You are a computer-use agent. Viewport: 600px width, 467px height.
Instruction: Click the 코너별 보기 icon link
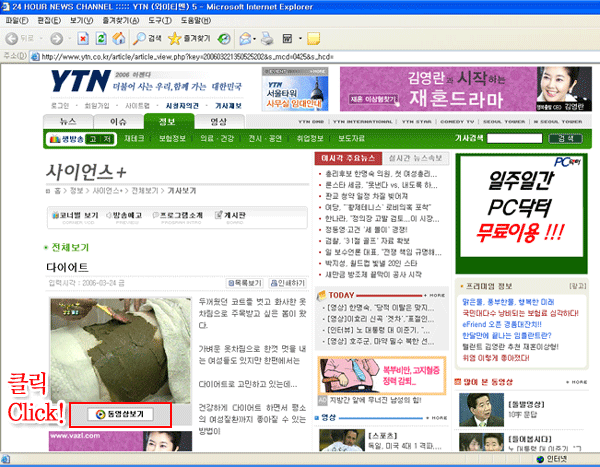[x=75, y=216]
